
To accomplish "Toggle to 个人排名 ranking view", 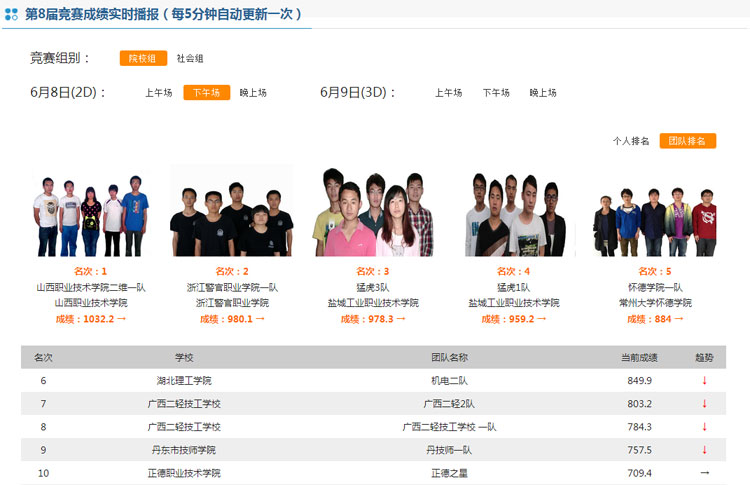I will tap(631, 141).
